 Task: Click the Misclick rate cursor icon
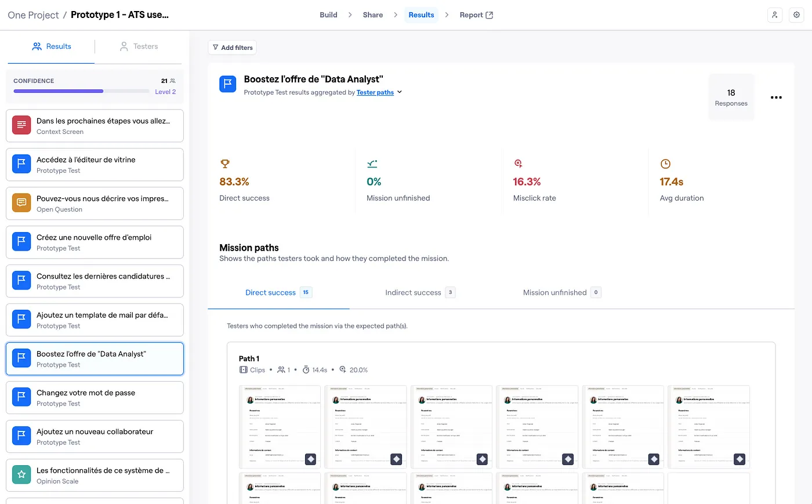(x=519, y=164)
